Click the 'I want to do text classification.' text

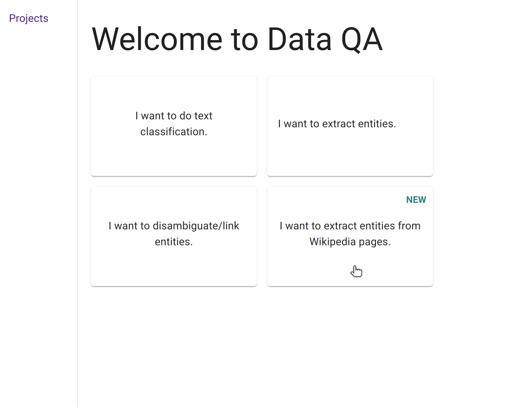click(174, 124)
